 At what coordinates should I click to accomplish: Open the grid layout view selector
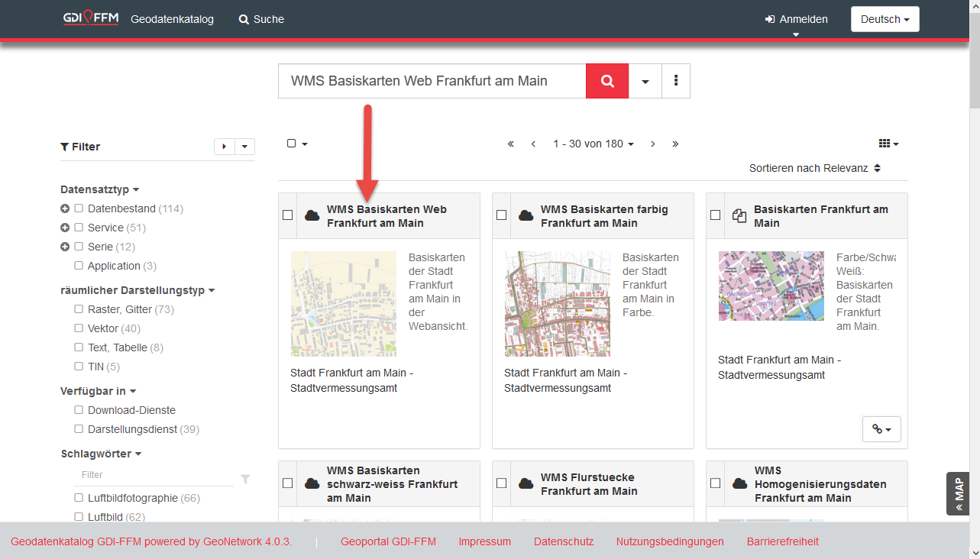click(x=888, y=144)
